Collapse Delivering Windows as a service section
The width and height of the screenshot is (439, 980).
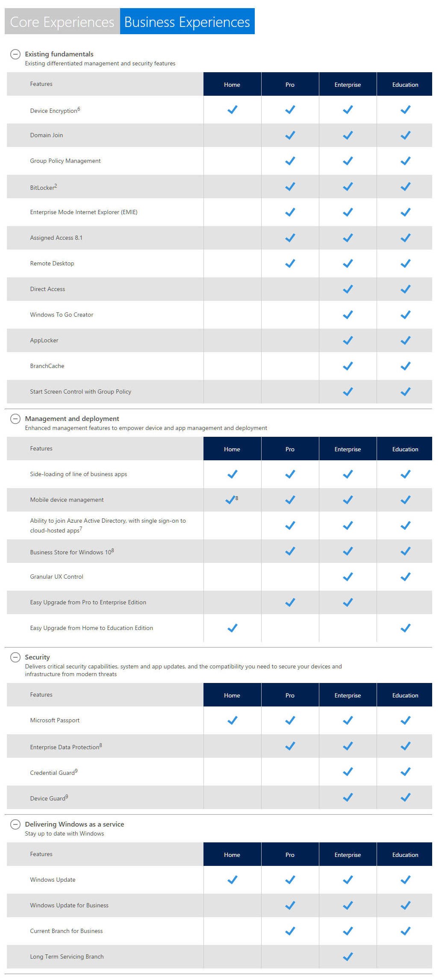[x=15, y=824]
